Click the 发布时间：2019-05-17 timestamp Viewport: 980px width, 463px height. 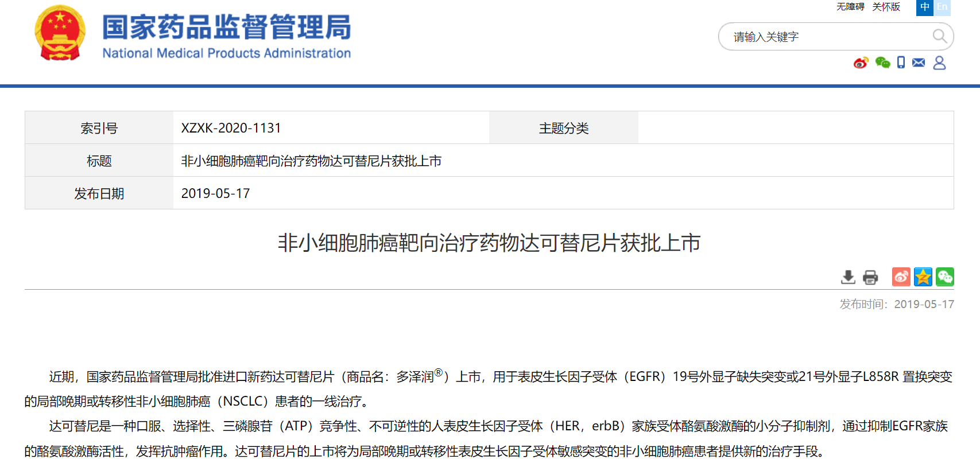pyautogui.click(x=897, y=304)
